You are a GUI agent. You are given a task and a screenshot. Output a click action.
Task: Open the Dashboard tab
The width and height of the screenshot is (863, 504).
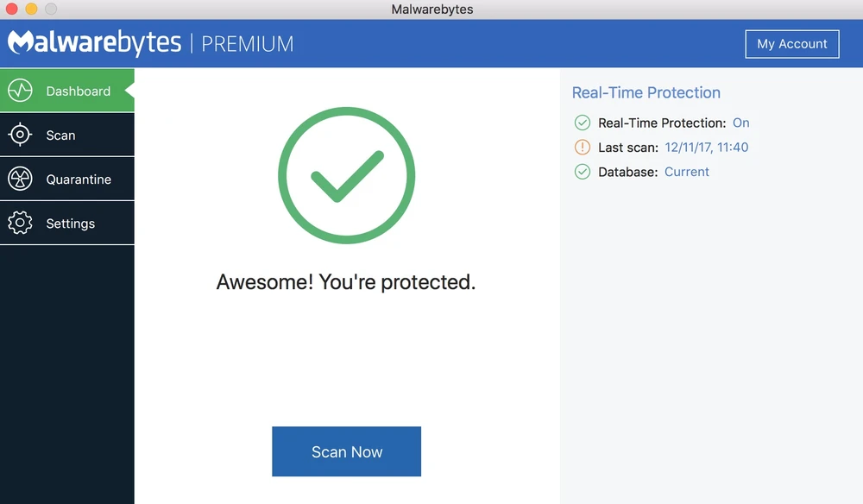78,91
